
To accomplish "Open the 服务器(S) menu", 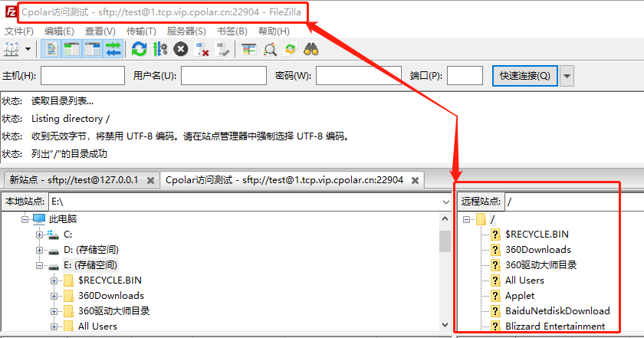I will (x=186, y=31).
